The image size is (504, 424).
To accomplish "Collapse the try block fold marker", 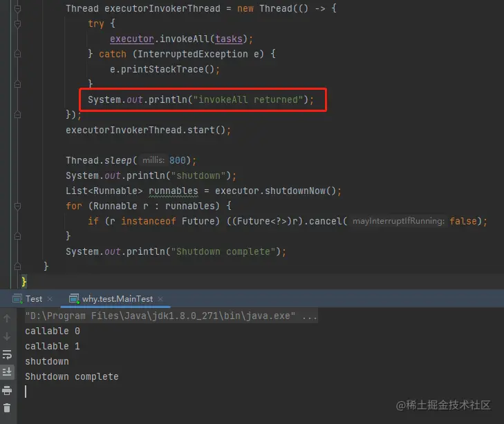I will tap(18, 23).
